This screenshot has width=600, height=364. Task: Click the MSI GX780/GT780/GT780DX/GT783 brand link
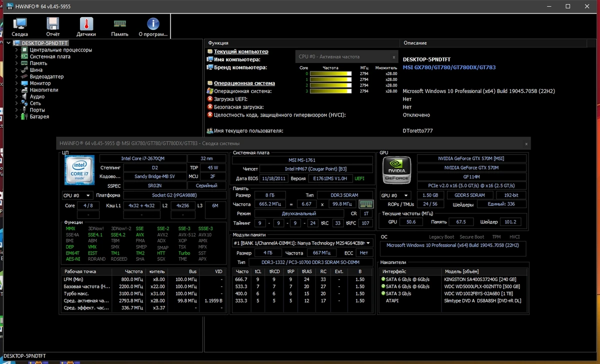pyautogui.click(x=449, y=67)
